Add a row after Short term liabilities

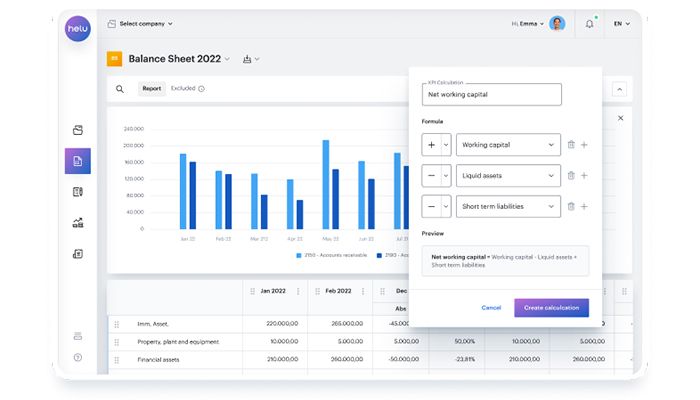pyautogui.click(x=584, y=207)
